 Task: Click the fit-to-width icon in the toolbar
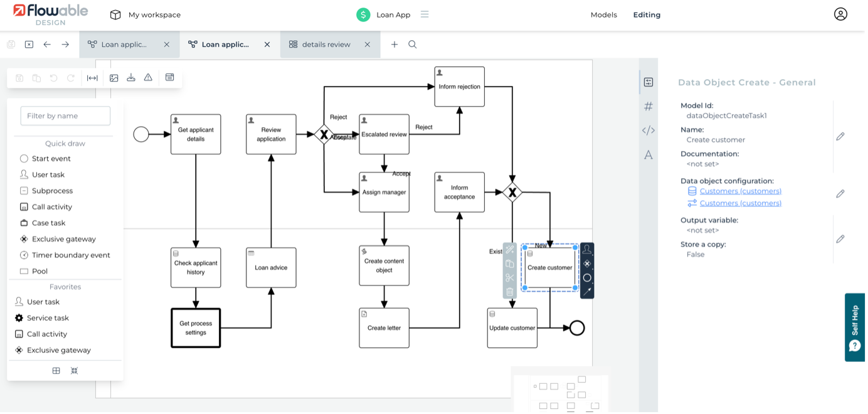click(x=92, y=78)
